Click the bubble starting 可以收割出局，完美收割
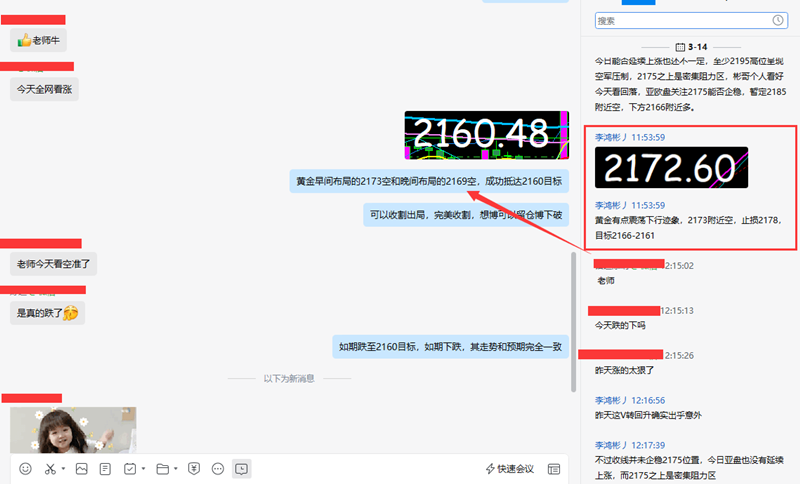 pyautogui.click(x=466, y=215)
